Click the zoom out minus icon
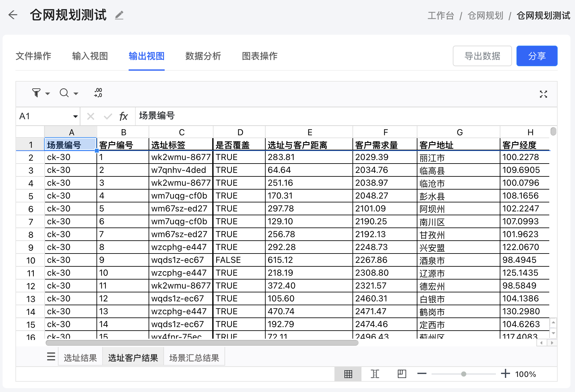The height and width of the screenshot is (392, 575). pyautogui.click(x=422, y=374)
